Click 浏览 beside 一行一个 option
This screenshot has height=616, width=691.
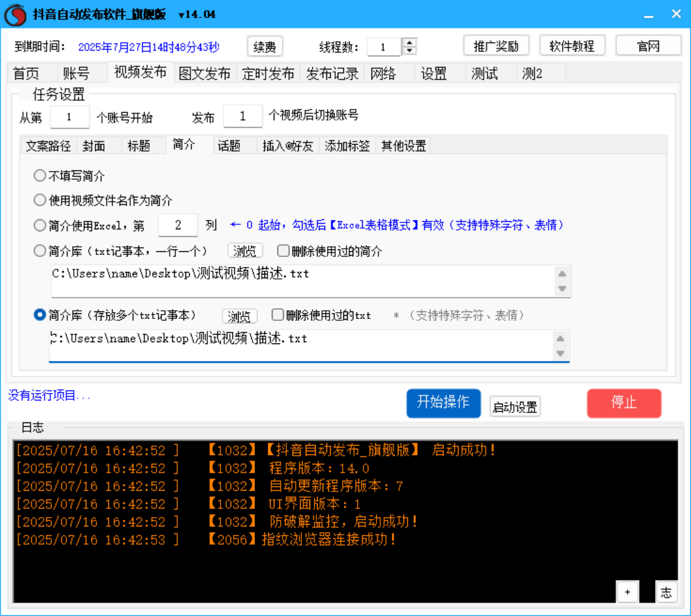(245, 251)
